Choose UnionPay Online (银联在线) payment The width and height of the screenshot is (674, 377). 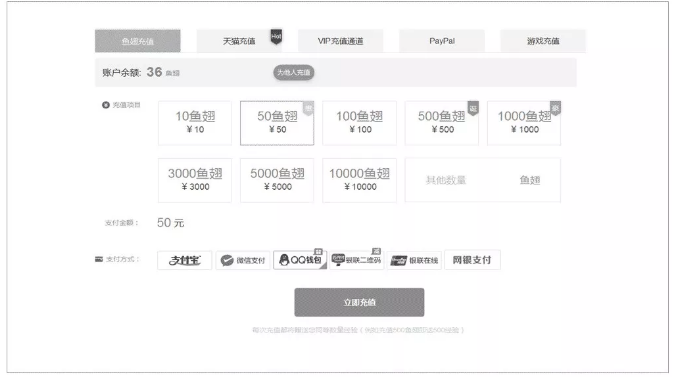coord(414,260)
